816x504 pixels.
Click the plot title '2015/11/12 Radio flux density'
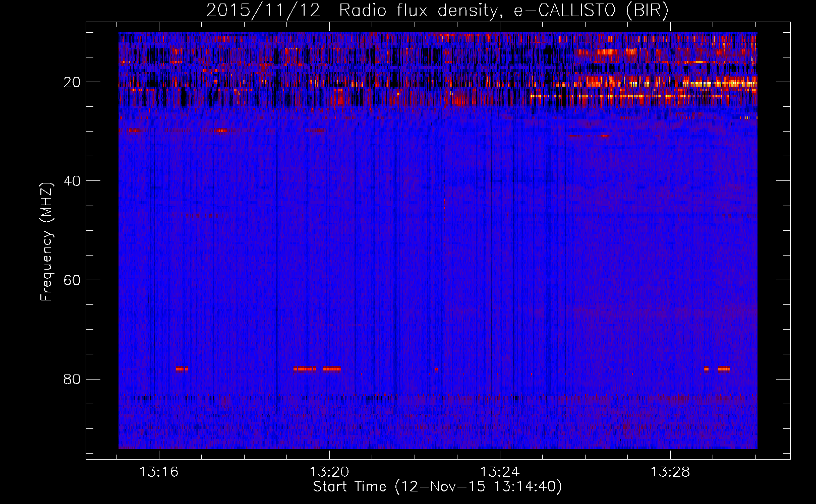(437, 11)
